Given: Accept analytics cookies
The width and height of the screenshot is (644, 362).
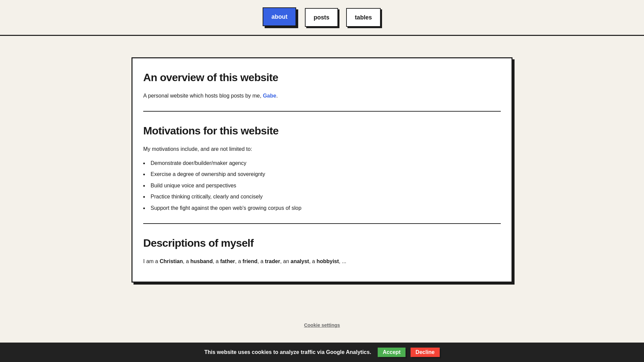Looking at the screenshot, I should [391, 352].
